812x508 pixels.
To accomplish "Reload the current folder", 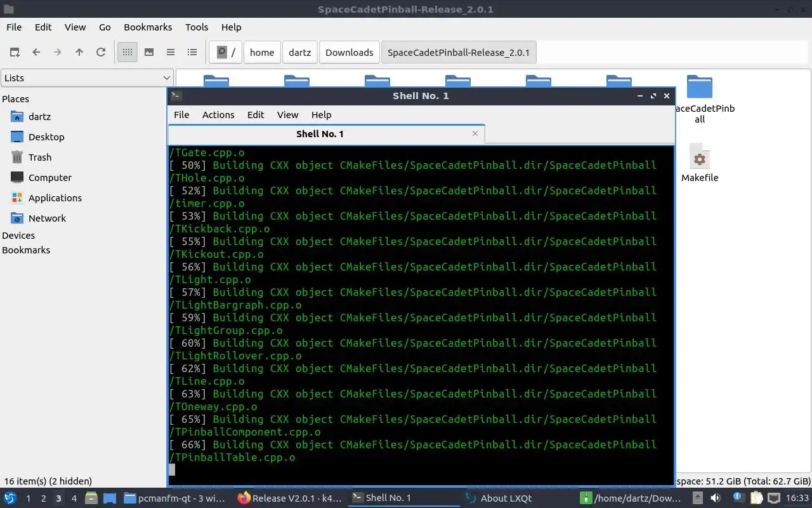I will (101, 52).
